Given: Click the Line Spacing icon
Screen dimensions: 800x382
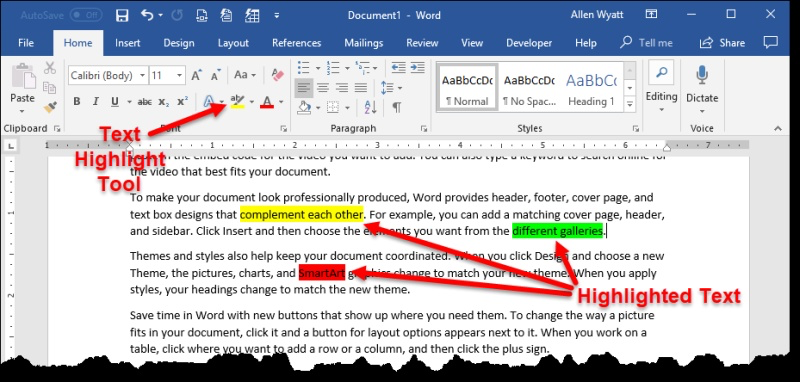Looking at the screenshot, I should tap(387, 88).
